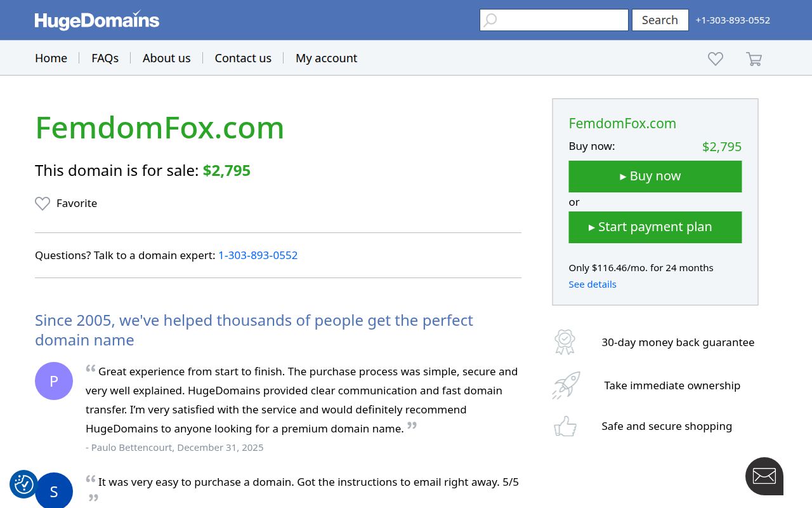Click Paulo Bettencourt's avatar circle
The image size is (812, 508).
(x=54, y=381)
